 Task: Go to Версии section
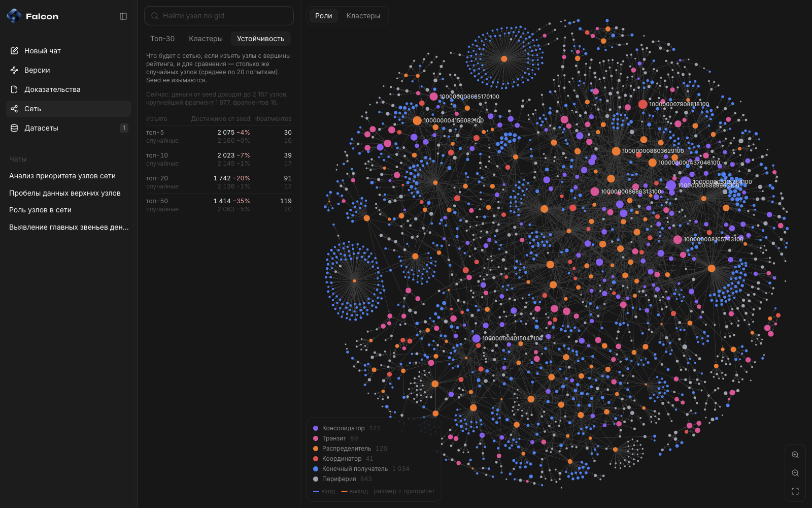[69, 70]
